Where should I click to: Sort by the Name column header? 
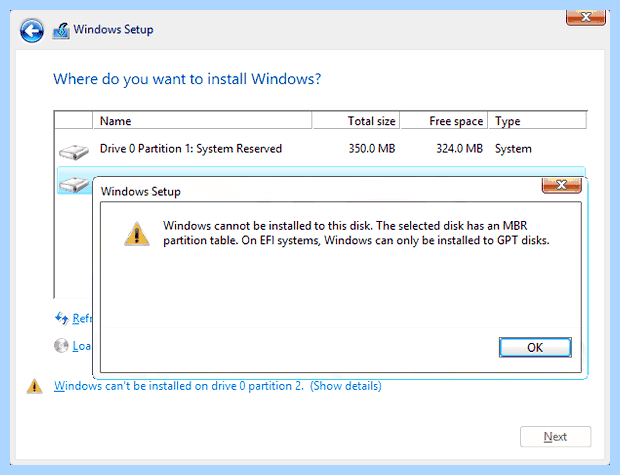[202, 121]
